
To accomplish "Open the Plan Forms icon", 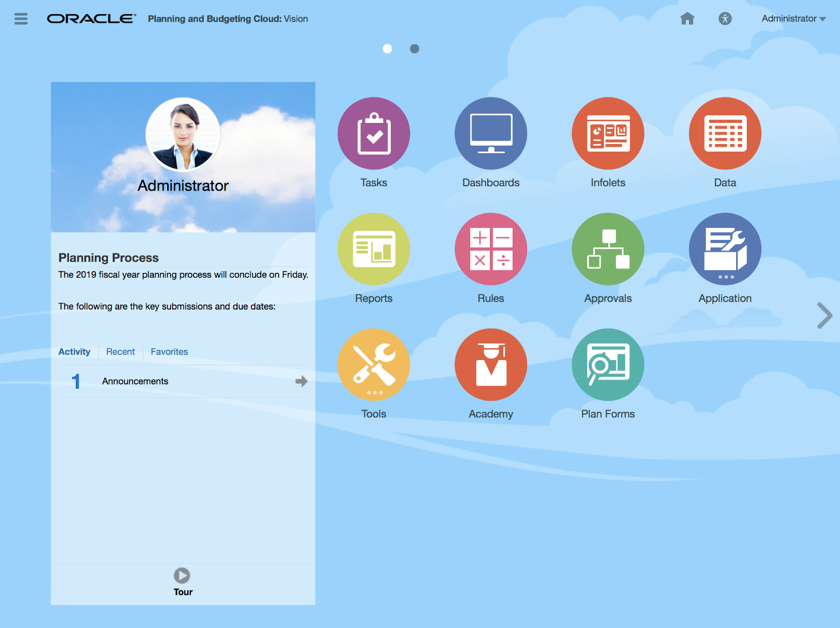I will 608,365.
